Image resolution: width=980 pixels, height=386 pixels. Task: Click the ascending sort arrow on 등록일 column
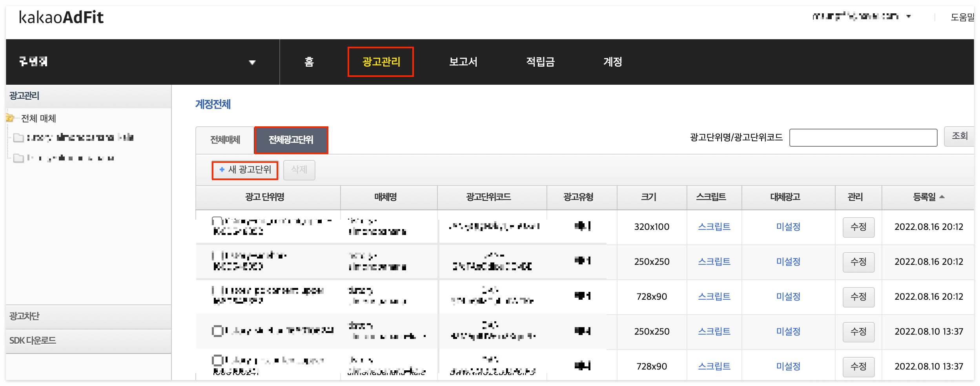pyautogui.click(x=942, y=197)
